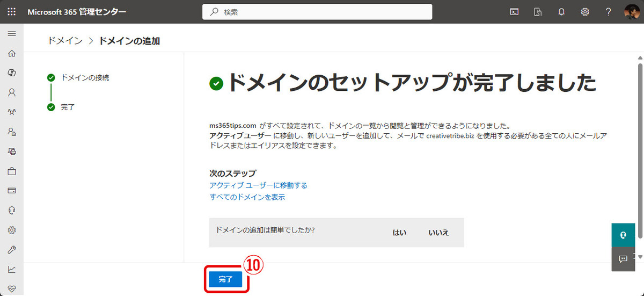Open the teal help assistant button

click(623, 235)
